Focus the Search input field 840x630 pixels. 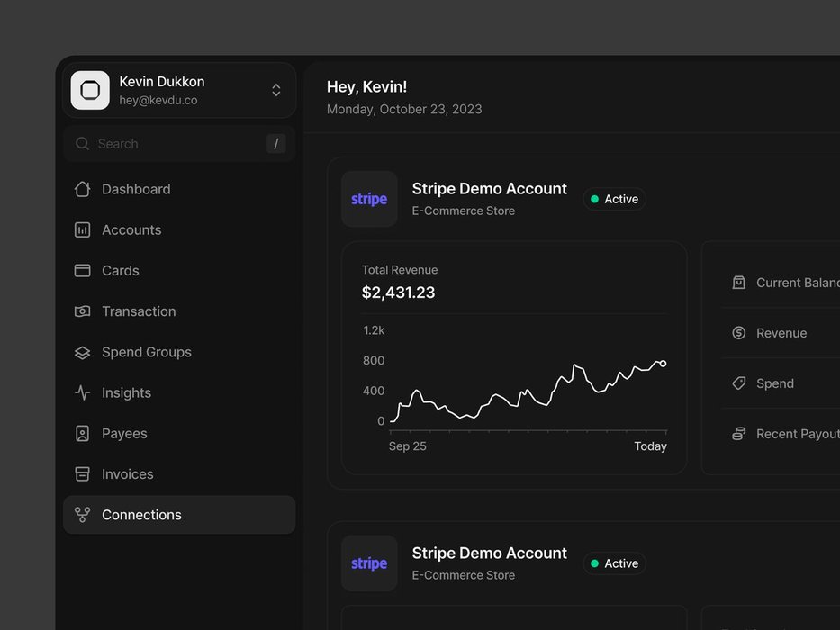pyautogui.click(x=176, y=144)
